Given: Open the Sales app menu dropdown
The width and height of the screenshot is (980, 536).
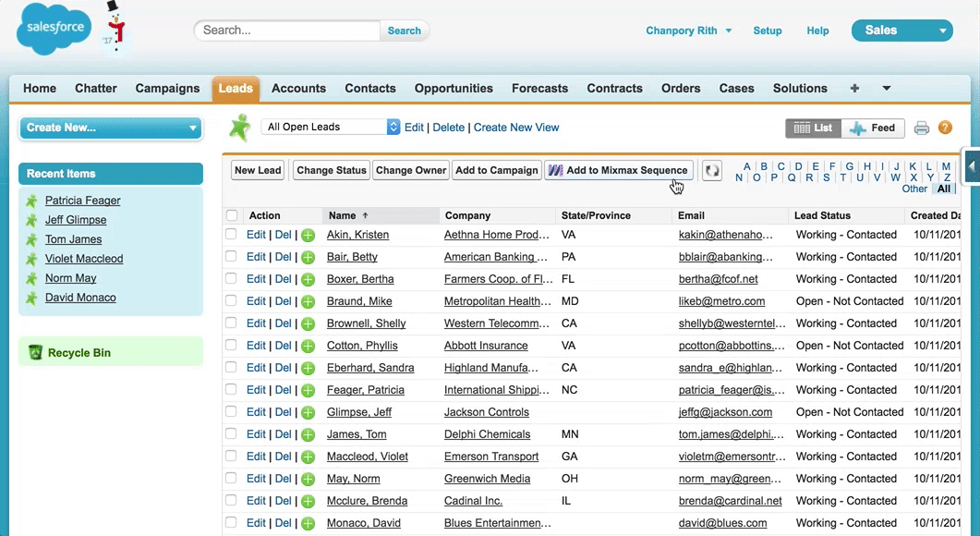Looking at the screenshot, I should [x=901, y=30].
